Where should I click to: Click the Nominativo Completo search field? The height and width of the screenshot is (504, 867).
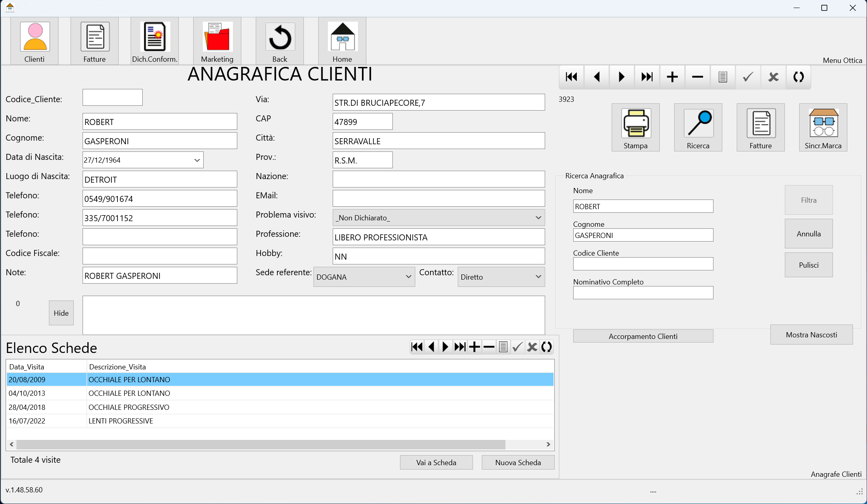coord(643,292)
